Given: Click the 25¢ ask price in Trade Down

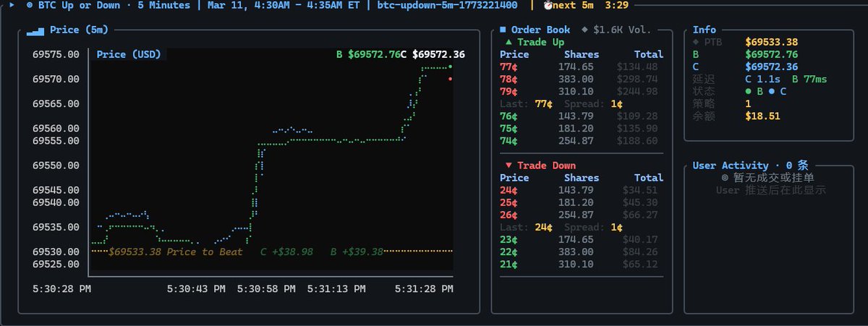Looking at the screenshot, I should 509,202.
